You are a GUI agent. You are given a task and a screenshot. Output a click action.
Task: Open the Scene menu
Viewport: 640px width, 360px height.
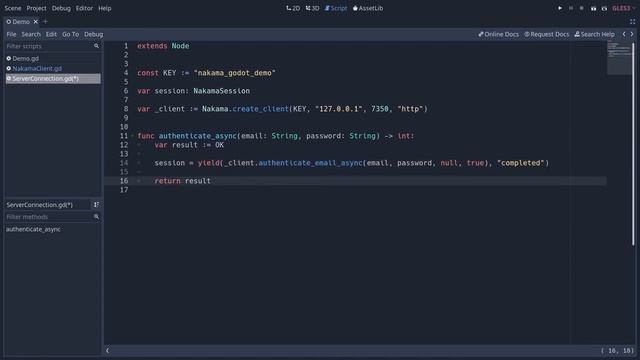tap(13, 8)
